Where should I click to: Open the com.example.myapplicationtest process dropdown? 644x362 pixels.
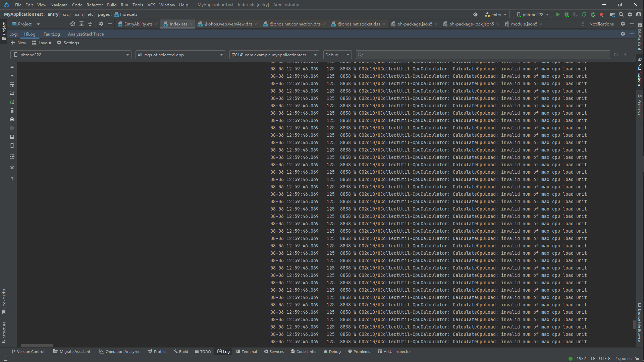tap(274, 55)
